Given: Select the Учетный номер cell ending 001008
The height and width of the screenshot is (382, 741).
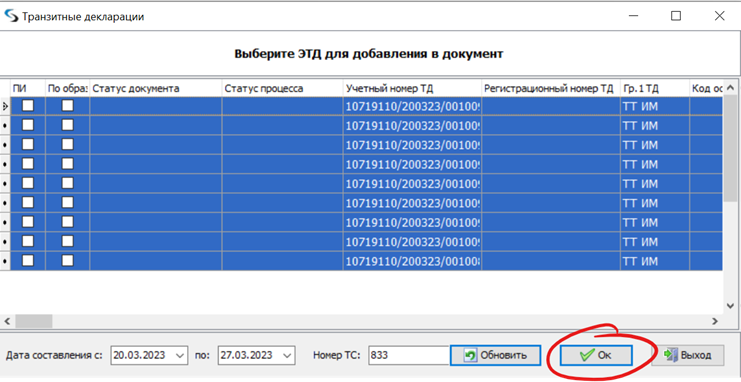Looking at the screenshot, I should coord(413,261).
